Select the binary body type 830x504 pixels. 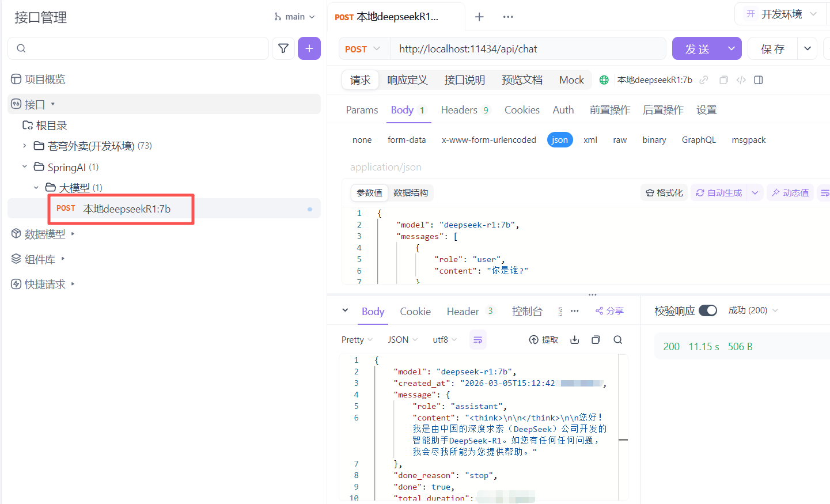654,140
